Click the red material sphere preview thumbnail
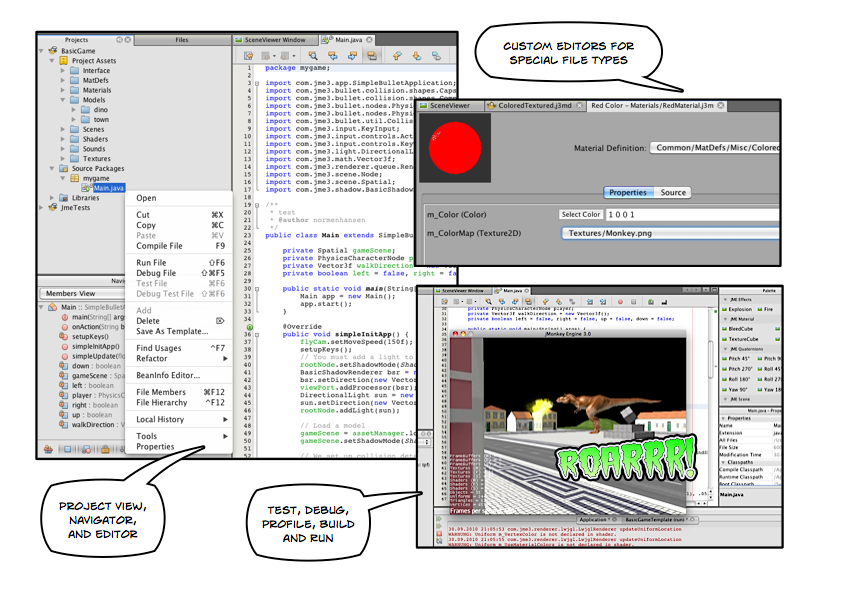Image resolution: width=842 pixels, height=595 pixels. click(456, 147)
